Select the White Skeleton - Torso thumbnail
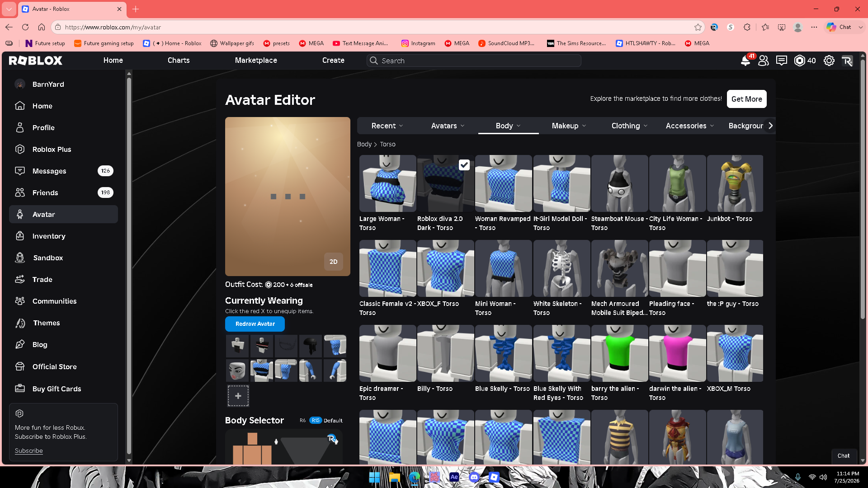The image size is (868, 488). (x=561, y=268)
